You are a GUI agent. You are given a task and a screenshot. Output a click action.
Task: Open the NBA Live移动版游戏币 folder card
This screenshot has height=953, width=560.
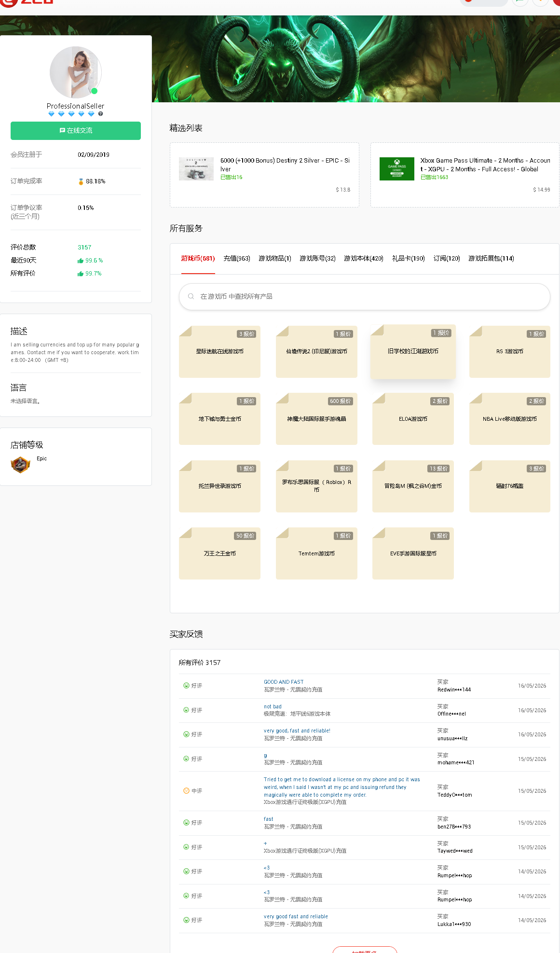(x=510, y=419)
